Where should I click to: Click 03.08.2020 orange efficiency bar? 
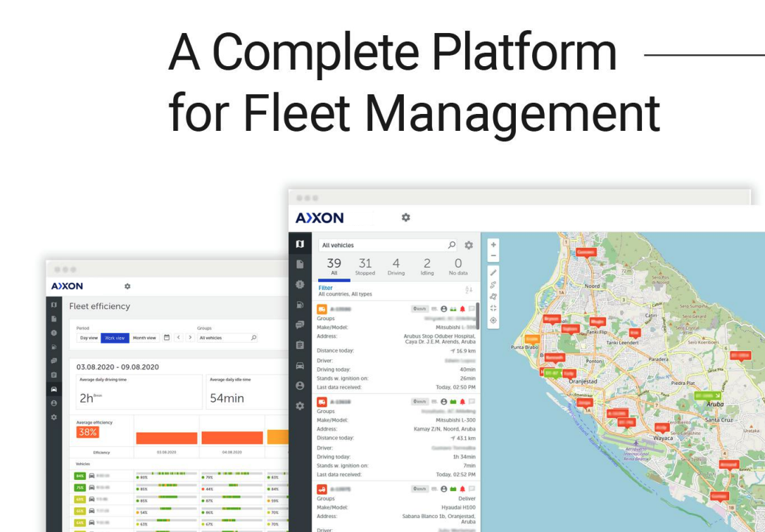pos(166,438)
